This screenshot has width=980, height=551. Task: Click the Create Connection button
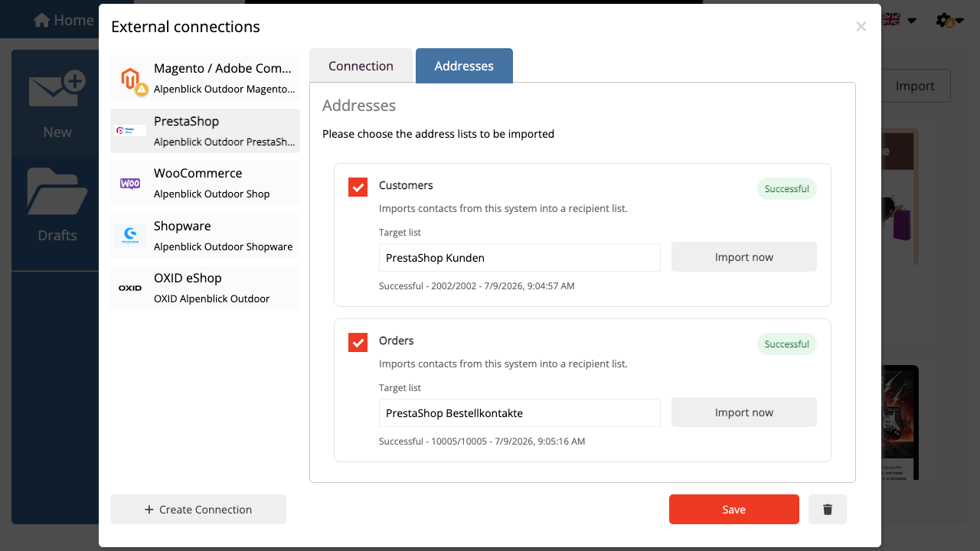pyautogui.click(x=198, y=510)
